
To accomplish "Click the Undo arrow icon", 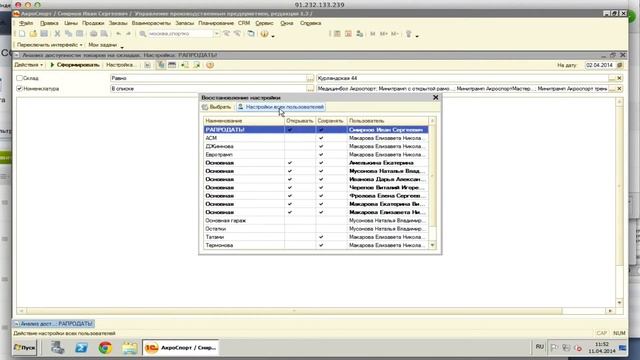I will [118, 34].
